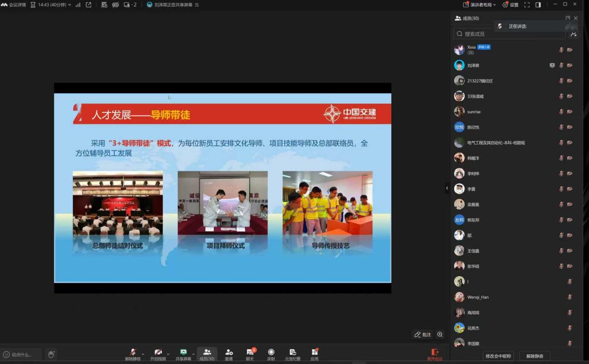Toggle the sidebar panel icon next to fullscreen
Viewport: 589px width, 364px height.
pos(538,5)
